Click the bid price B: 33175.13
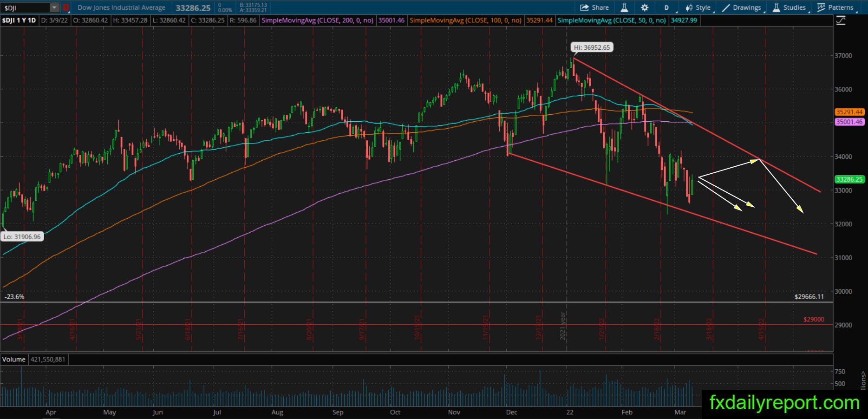 coord(253,5)
